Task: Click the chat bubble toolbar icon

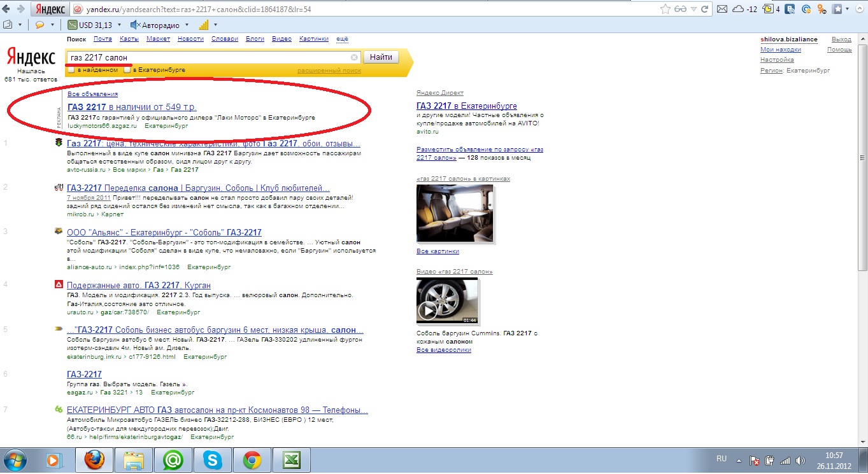Action: pos(39,25)
